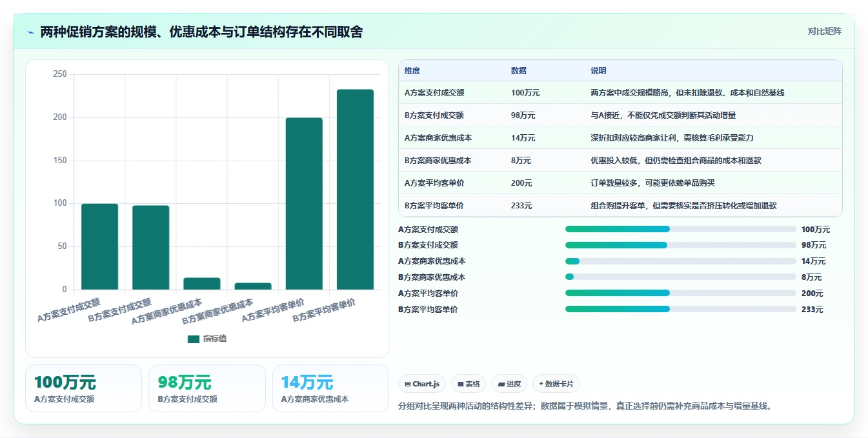Viewport: 868px width, 438px height.
Task: Click y-axis label 250
Action: click(x=60, y=74)
